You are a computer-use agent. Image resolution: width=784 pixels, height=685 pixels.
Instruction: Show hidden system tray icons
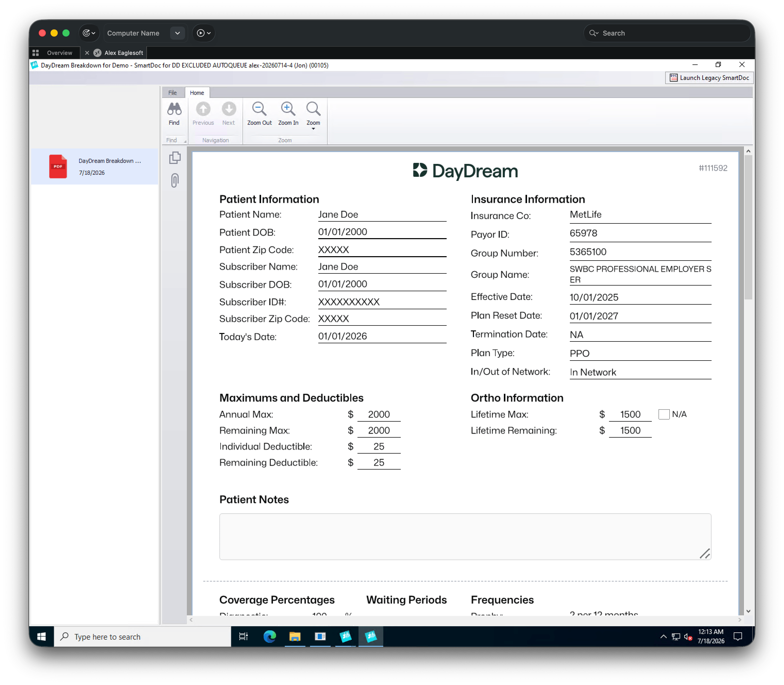click(663, 637)
